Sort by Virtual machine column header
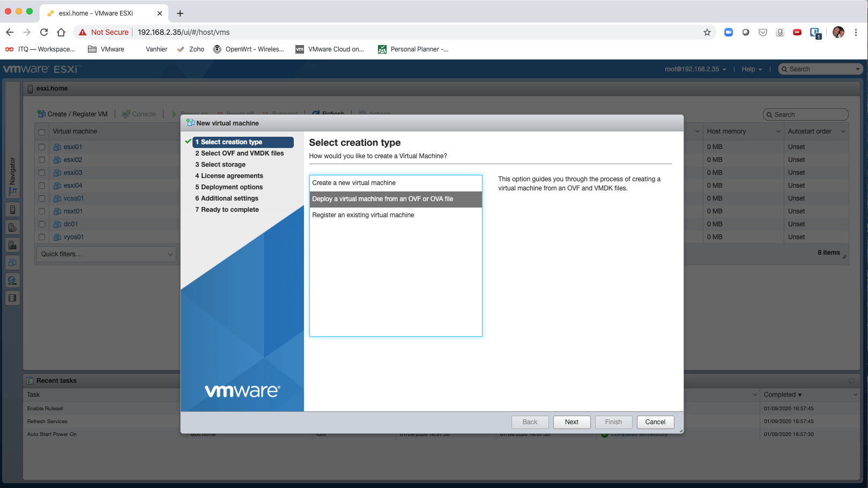 click(75, 131)
